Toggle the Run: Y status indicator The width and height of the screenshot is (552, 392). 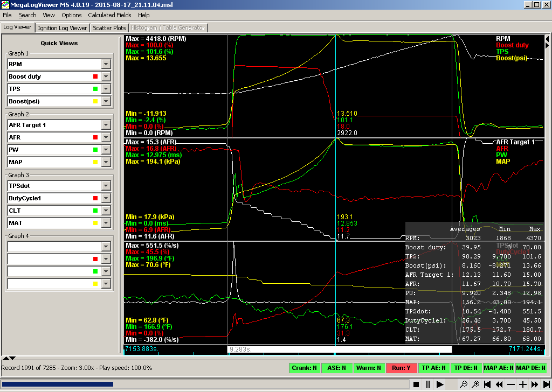pyautogui.click(x=401, y=368)
